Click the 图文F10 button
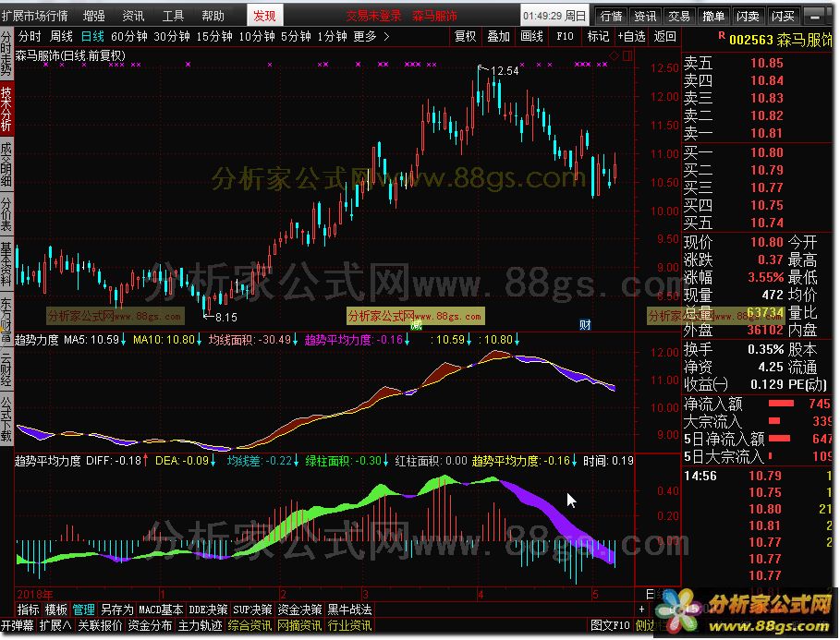Viewport: 840px width, 640px height. [610, 625]
